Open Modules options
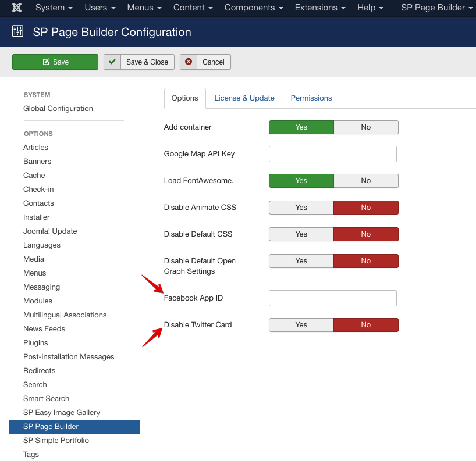 point(38,301)
